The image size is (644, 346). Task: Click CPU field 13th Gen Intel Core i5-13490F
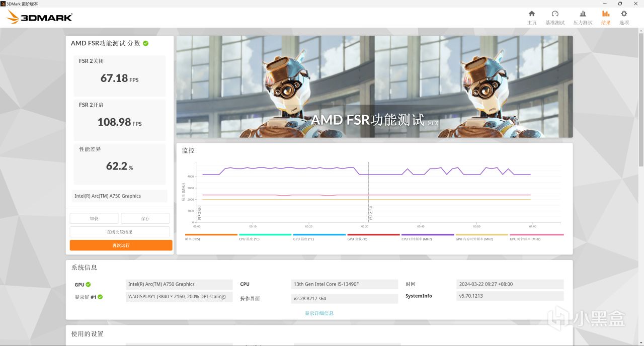[345, 284]
